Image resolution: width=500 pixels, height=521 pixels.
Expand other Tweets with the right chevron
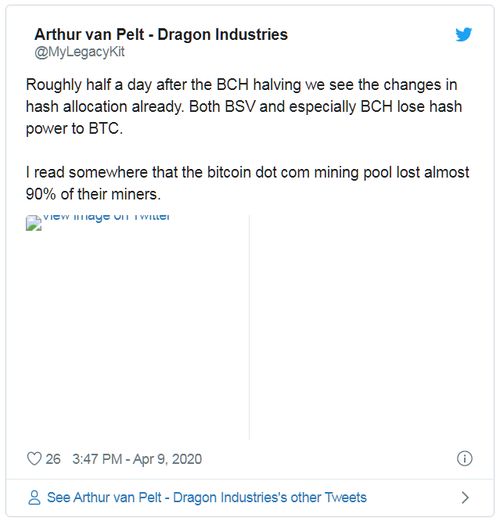coord(465,497)
